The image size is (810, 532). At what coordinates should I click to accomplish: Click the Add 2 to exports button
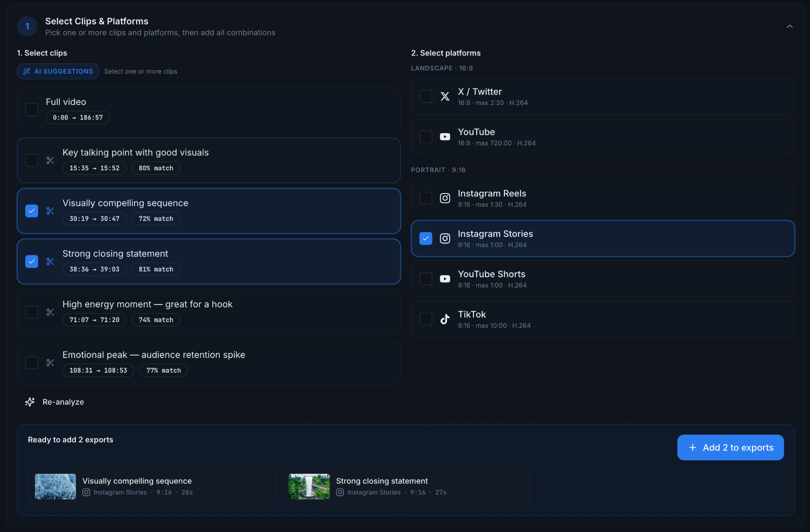pyautogui.click(x=730, y=448)
